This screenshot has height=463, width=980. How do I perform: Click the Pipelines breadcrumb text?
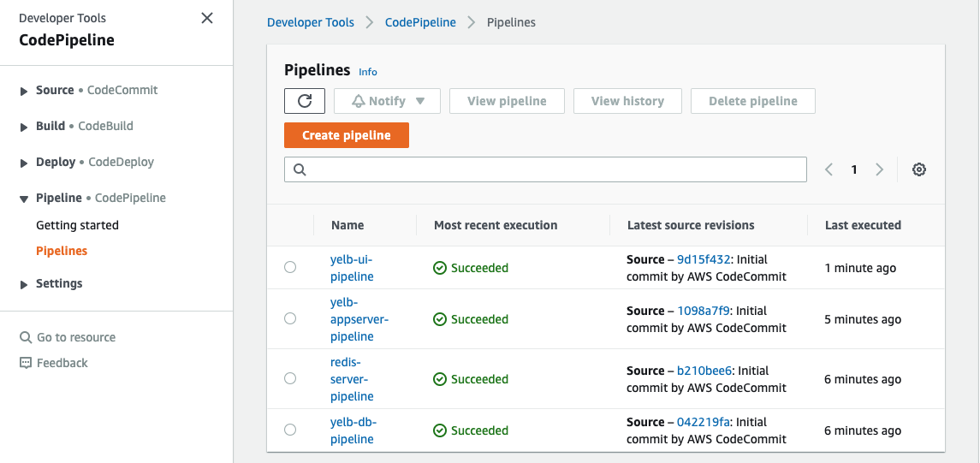coord(511,22)
